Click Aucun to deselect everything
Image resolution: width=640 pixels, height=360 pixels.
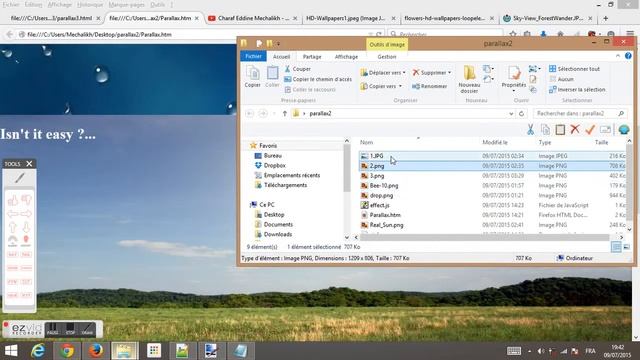[x=562, y=79]
